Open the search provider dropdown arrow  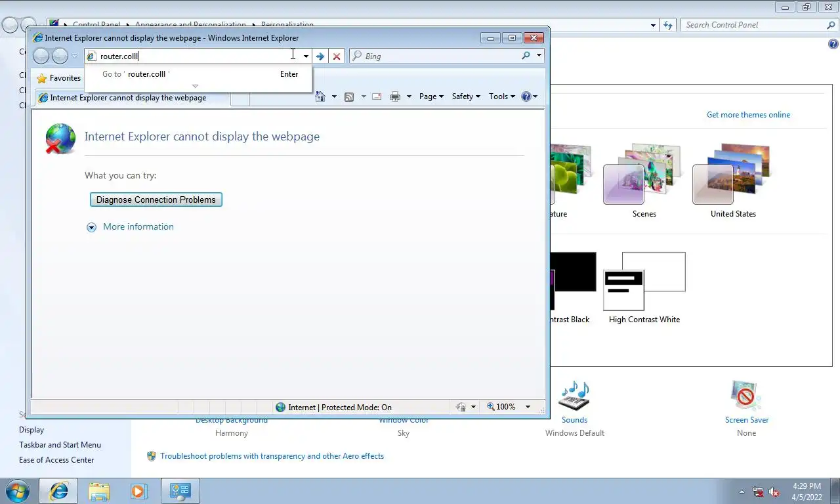tap(539, 56)
